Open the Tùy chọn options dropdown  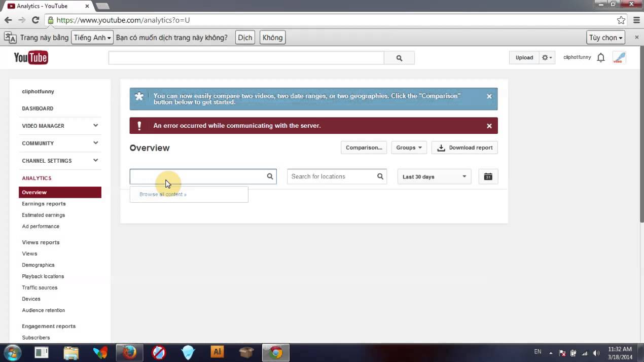pos(605,38)
